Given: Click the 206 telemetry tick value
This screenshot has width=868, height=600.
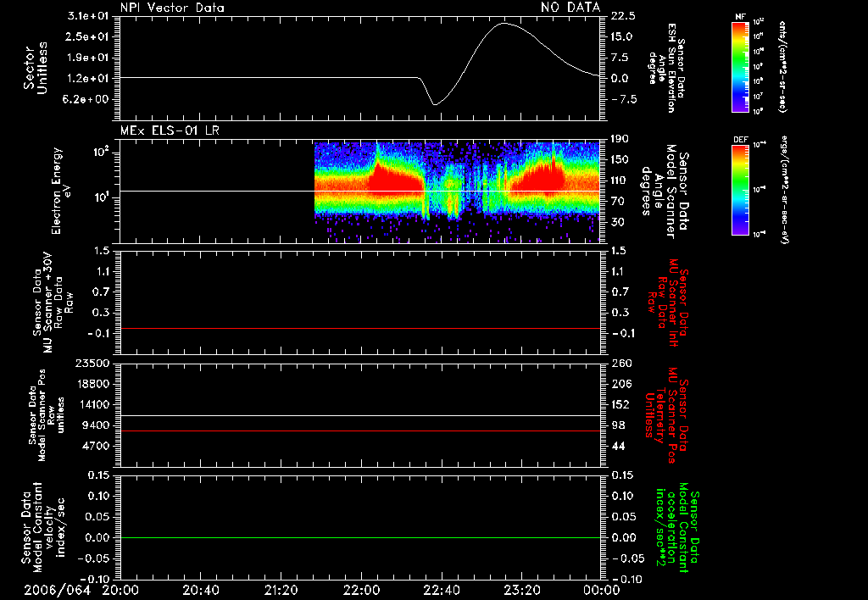Looking at the screenshot, I should pos(620,384).
